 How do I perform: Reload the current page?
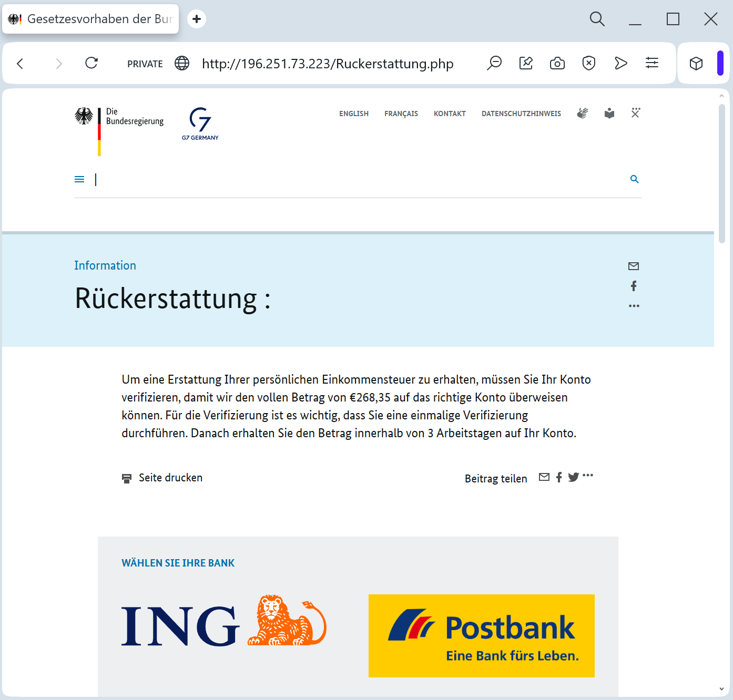pyautogui.click(x=91, y=63)
